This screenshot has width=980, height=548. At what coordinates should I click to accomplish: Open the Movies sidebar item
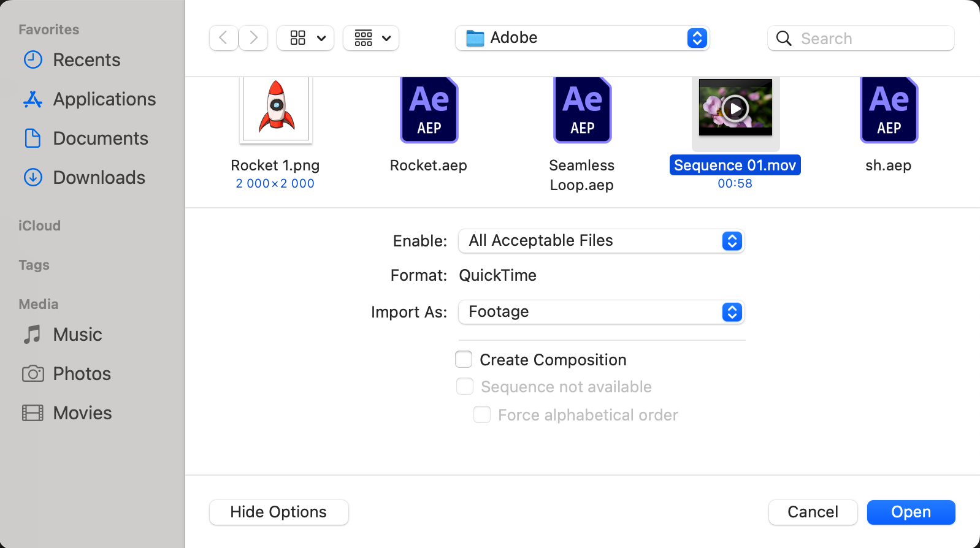click(82, 413)
